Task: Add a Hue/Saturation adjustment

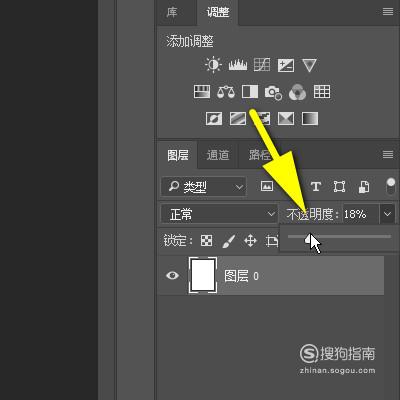Action: [x=202, y=92]
